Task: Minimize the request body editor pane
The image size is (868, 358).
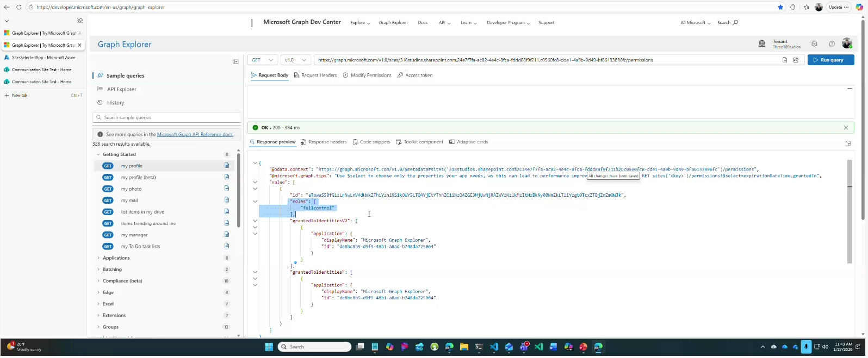Action: (850, 88)
